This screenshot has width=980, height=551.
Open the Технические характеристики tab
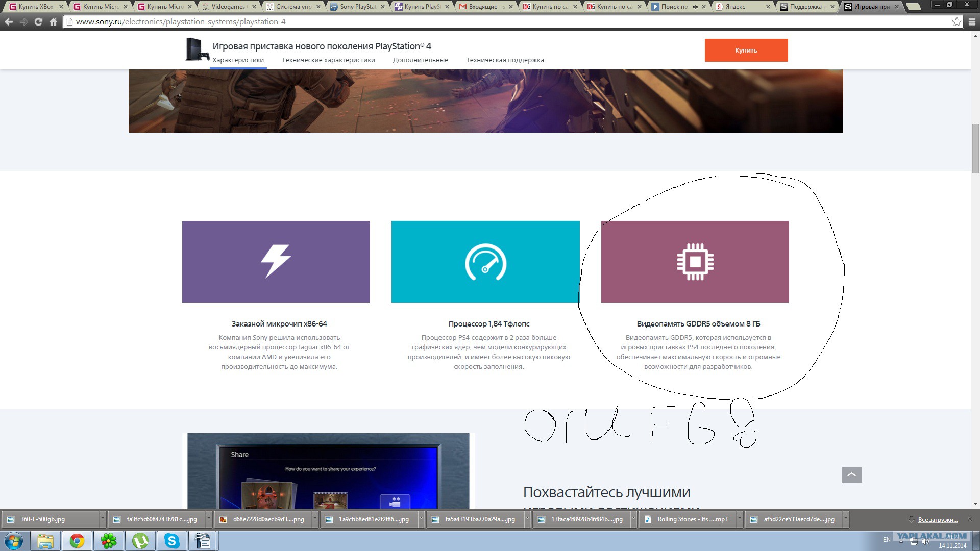tap(328, 60)
